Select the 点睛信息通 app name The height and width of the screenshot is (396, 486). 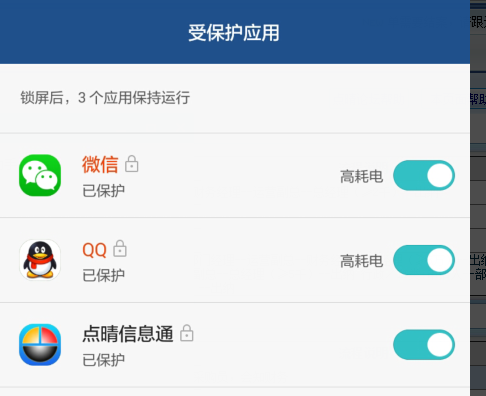pos(128,334)
